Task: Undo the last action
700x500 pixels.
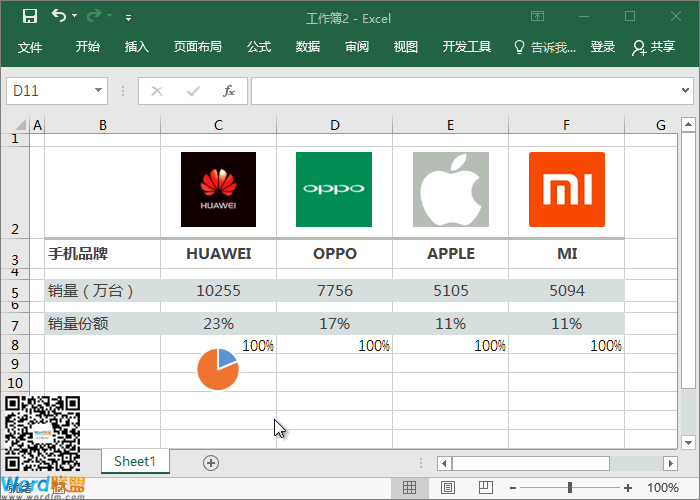Action: point(59,16)
